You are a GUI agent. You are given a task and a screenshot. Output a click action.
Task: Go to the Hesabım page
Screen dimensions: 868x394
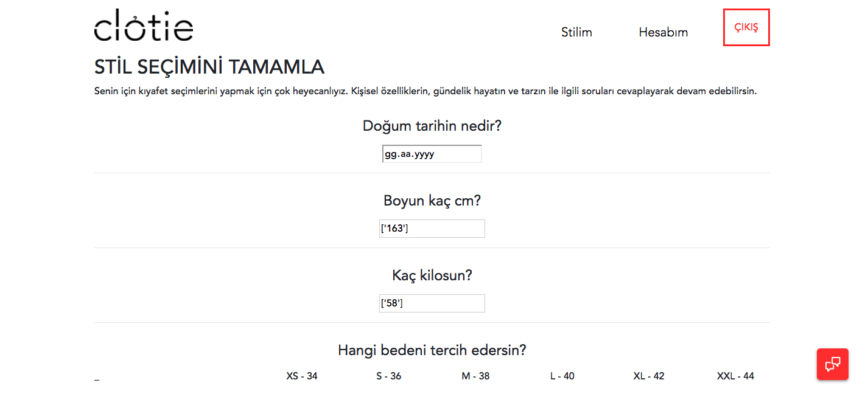tap(663, 32)
